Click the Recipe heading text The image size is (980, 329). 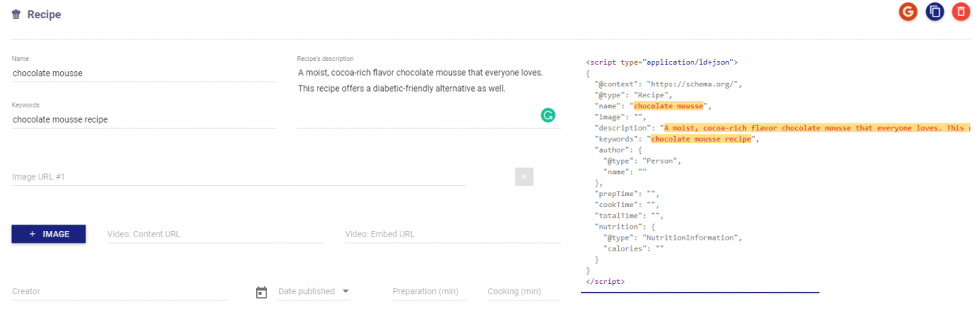44,15
